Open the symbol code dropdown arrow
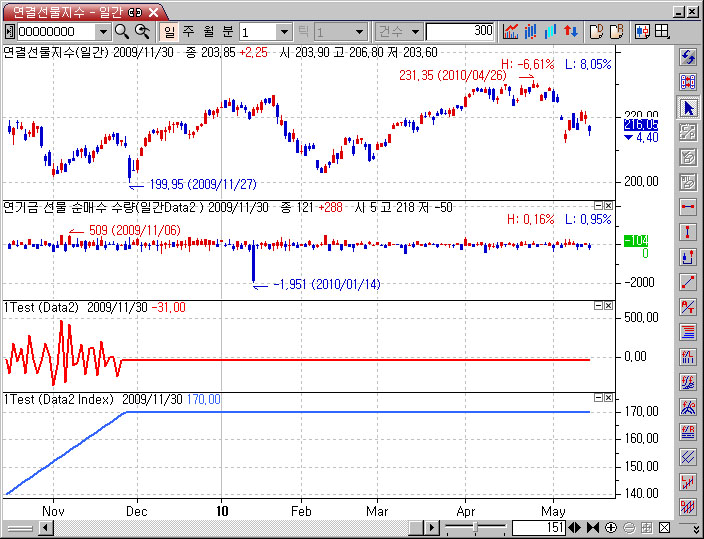 click(x=102, y=31)
